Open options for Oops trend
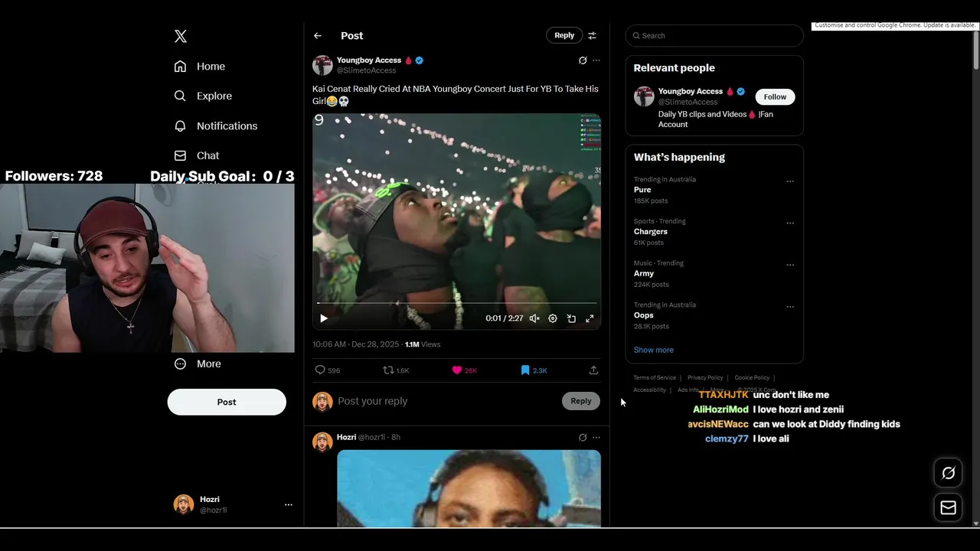Viewport: 980px width, 551px height. point(790,307)
